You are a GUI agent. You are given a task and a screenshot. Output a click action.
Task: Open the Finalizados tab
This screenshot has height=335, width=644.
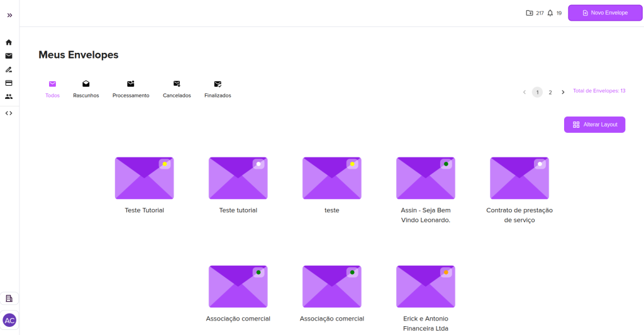point(218,89)
